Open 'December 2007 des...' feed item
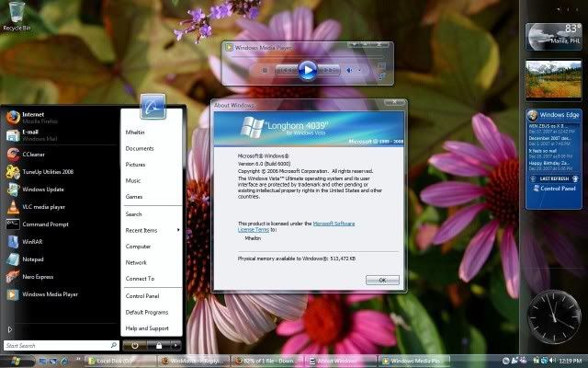The height and width of the screenshot is (368, 588). pos(550,141)
